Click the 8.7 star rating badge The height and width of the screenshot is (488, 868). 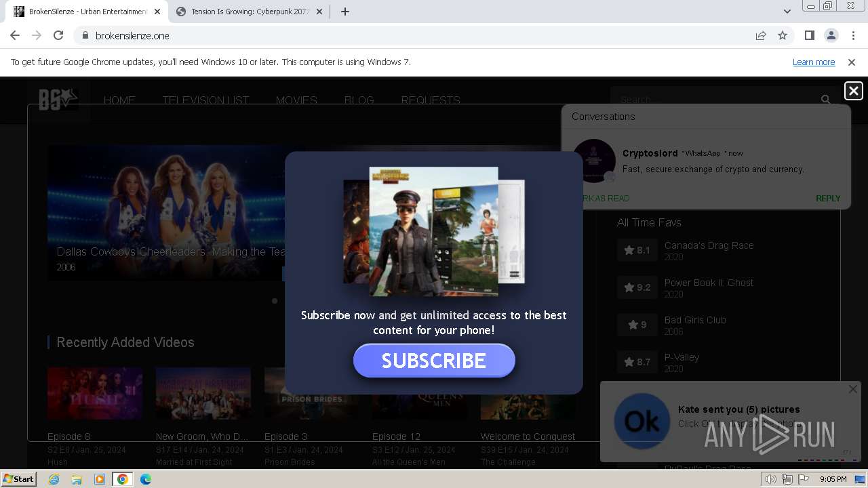(637, 362)
